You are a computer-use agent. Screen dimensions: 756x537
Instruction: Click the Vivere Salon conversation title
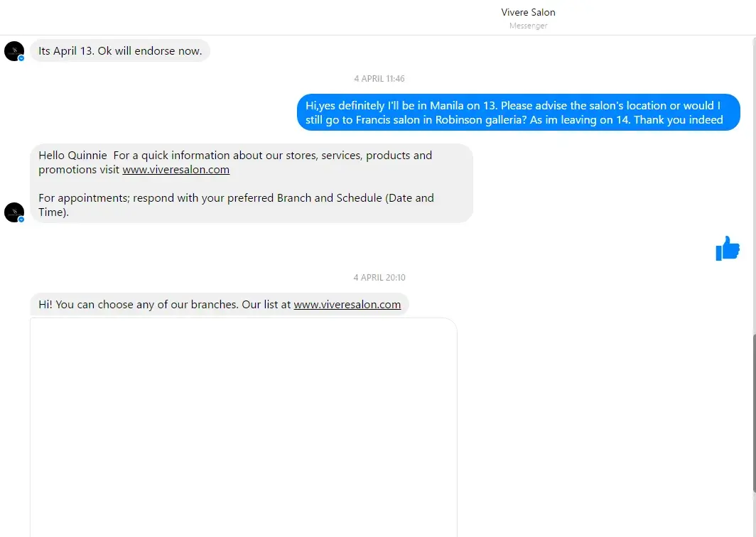[x=528, y=12]
